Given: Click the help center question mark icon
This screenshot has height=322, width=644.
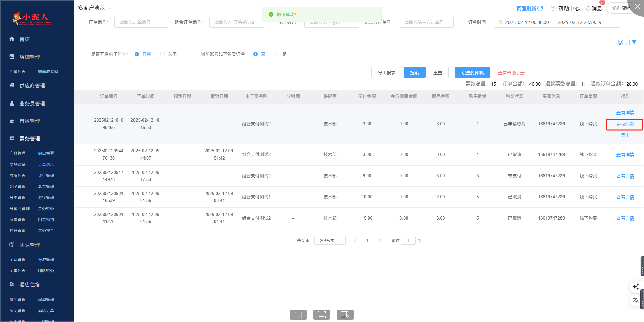Looking at the screenshot, I should pos(553,8).
